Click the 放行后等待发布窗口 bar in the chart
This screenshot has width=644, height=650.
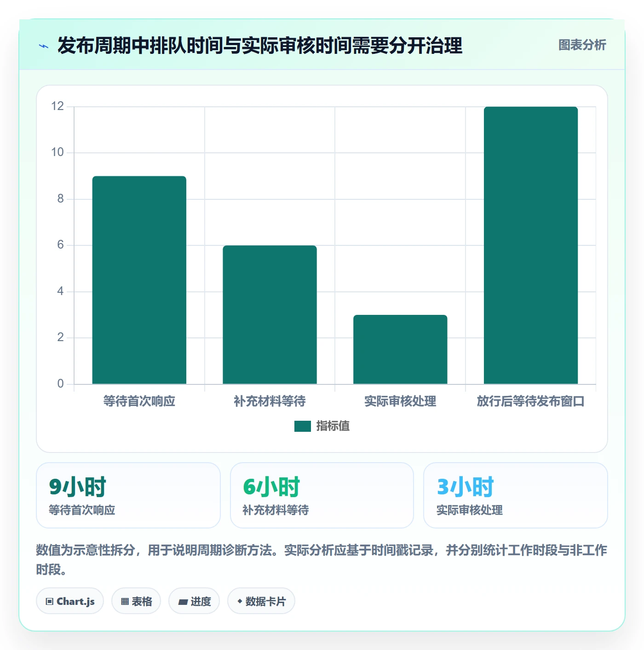(531, 245)
